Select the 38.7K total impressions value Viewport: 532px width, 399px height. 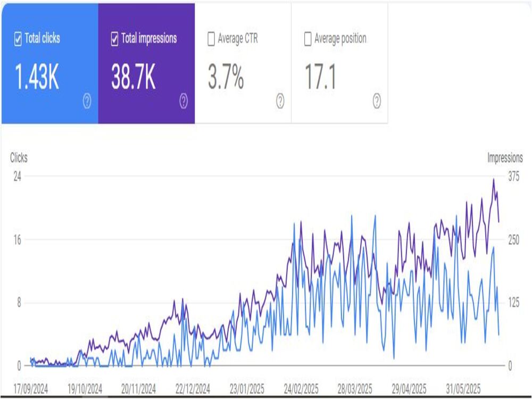pyautogui.click(x=134, y=77)
